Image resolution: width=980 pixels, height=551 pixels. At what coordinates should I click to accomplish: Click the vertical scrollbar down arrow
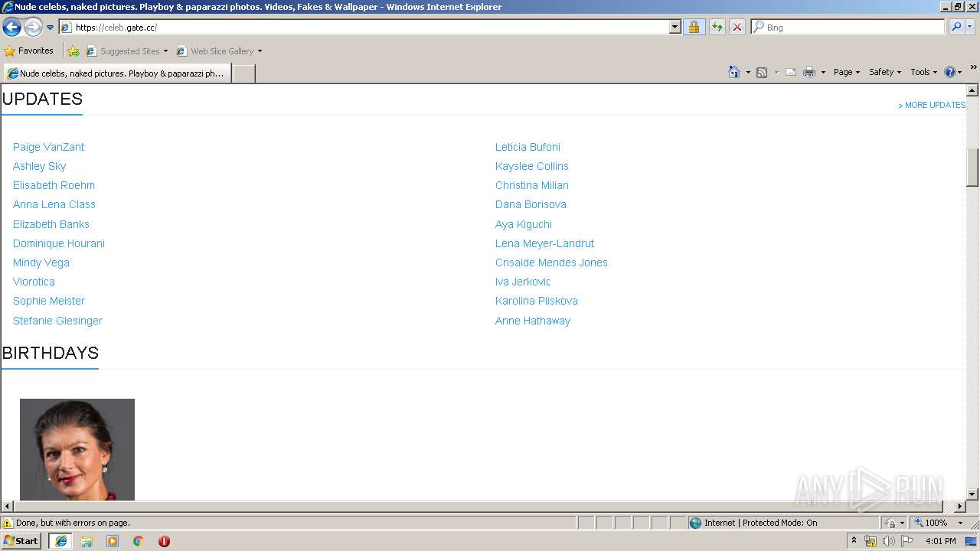pos(972,494)
